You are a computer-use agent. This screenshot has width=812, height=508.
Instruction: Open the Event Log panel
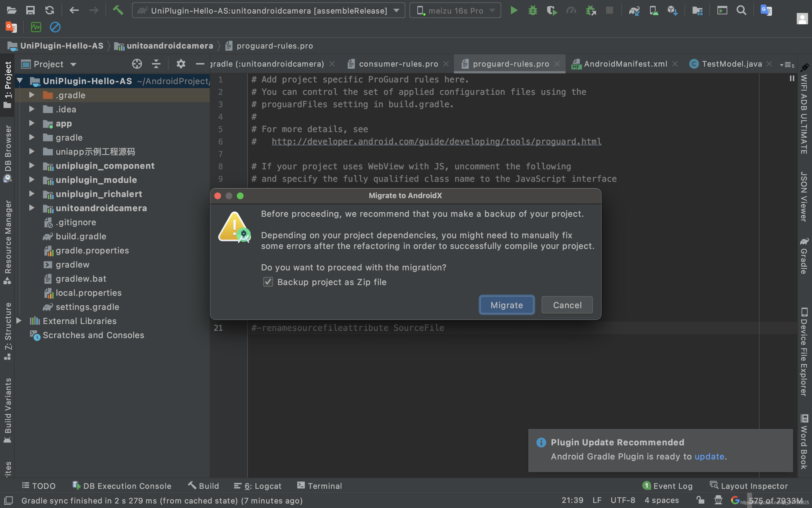[667, 486]
